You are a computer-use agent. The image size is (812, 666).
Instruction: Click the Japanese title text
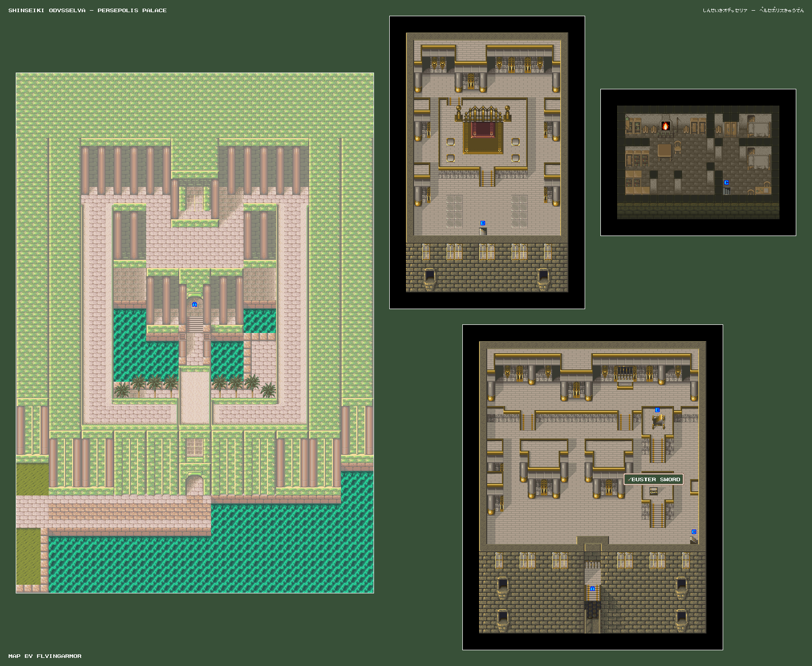[753, 10]
